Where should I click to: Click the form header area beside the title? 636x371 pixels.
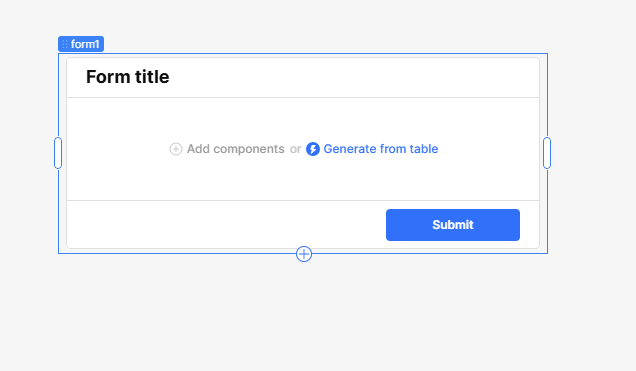[353, 77]
